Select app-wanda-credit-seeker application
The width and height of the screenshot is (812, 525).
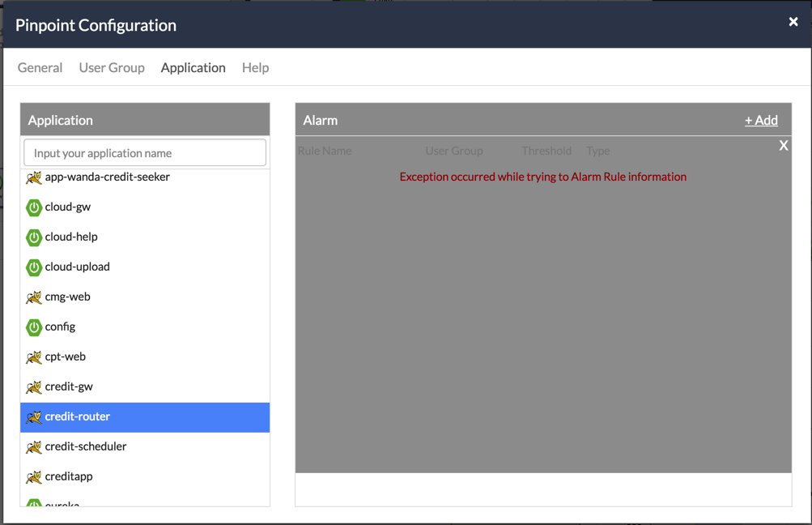145,177
